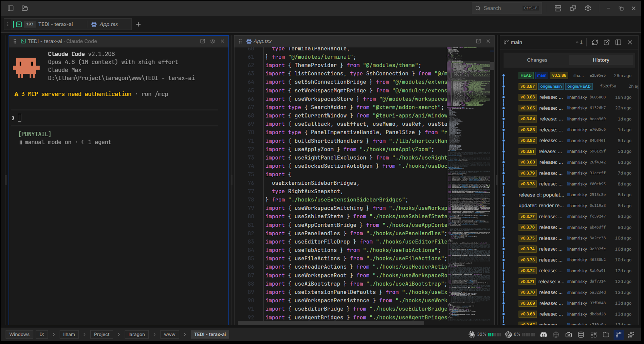Open the AI sparkles icon in status bar
644x344 pixels.
coord(631,334)
